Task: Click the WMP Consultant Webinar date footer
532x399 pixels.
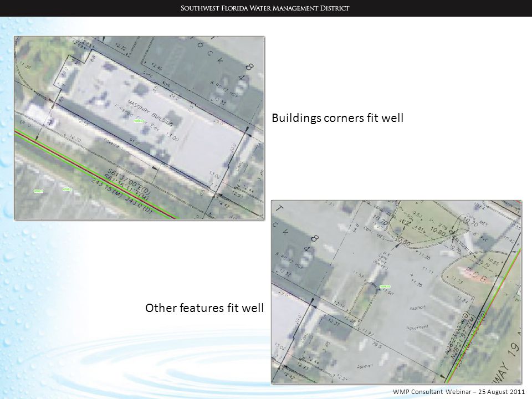Action: 458,392
